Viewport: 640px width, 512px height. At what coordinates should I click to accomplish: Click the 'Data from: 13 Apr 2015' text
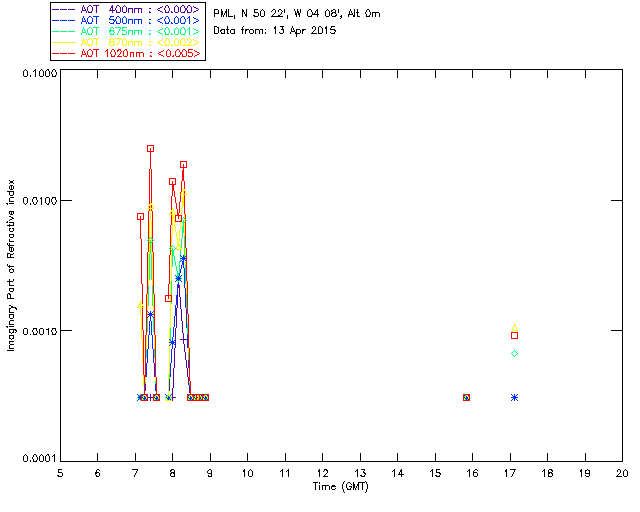[x=275, y=31]
